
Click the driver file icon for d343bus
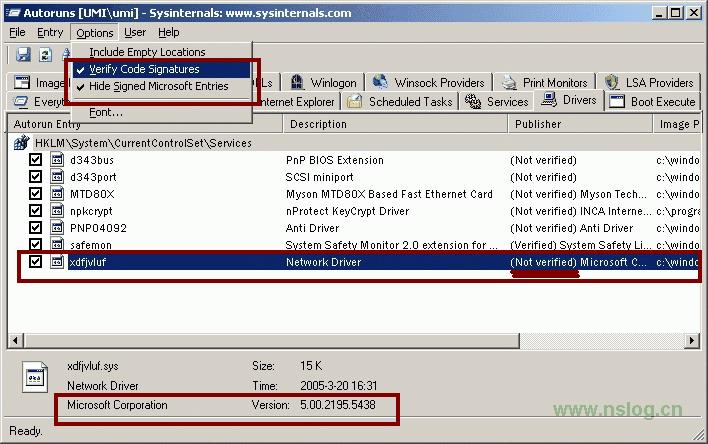click(x=57, y=160)
